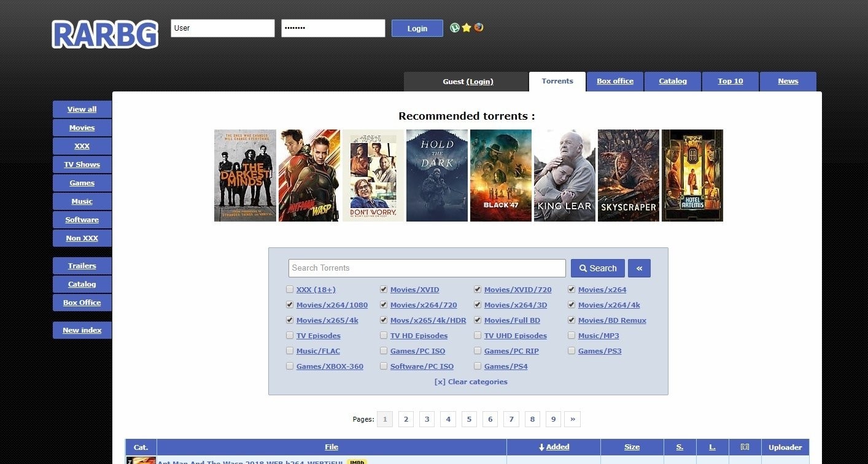Enable the XXX (18+) category checkbox

click(290, 290)
